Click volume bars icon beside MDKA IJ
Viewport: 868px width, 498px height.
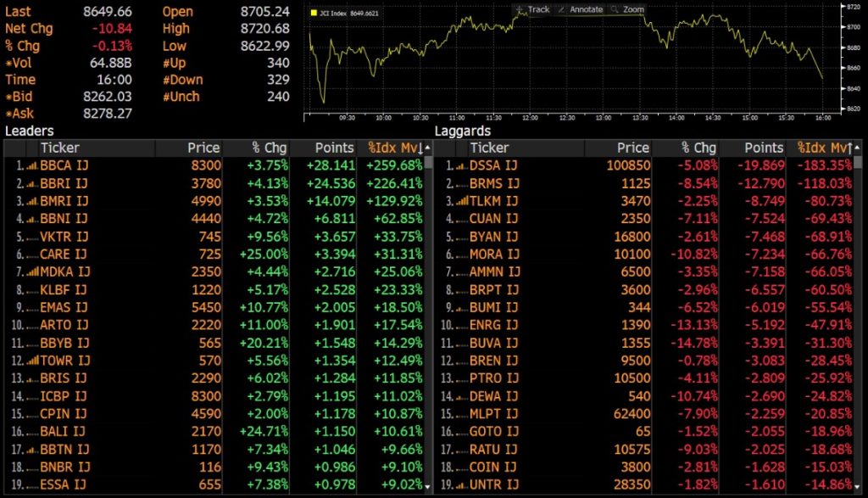(x=31, y=271)
